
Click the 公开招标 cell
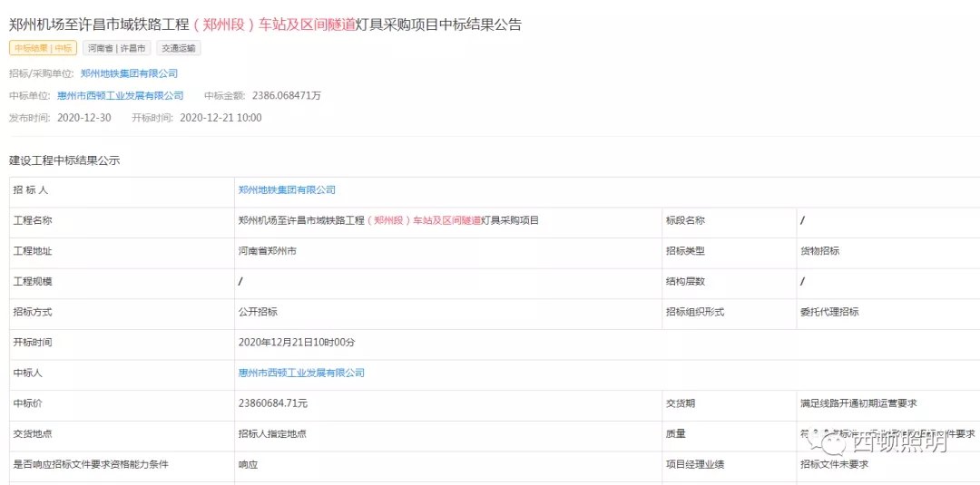(x=448, y=312)
